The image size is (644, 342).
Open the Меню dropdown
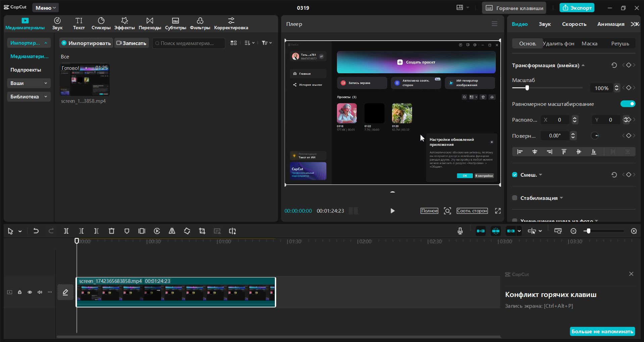[x=46, y=8]
